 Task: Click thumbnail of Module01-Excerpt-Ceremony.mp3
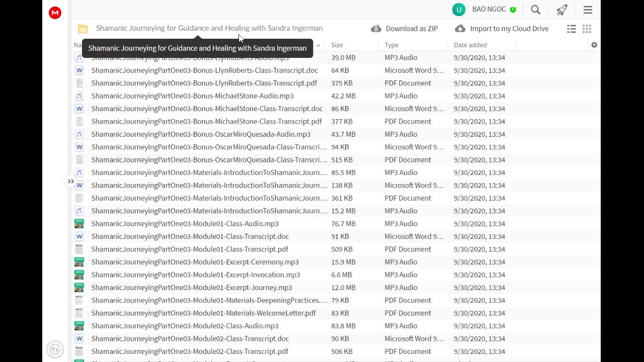(79, 262)
